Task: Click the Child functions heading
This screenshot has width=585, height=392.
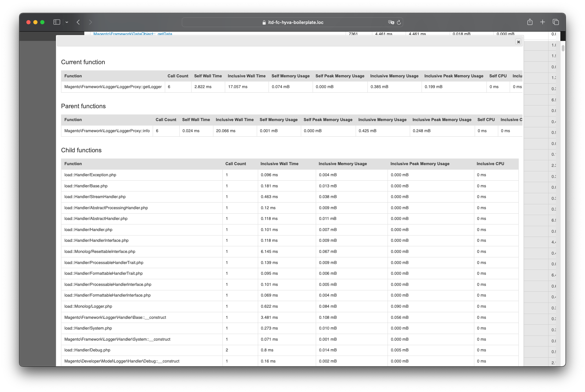Action: [81, 150]
